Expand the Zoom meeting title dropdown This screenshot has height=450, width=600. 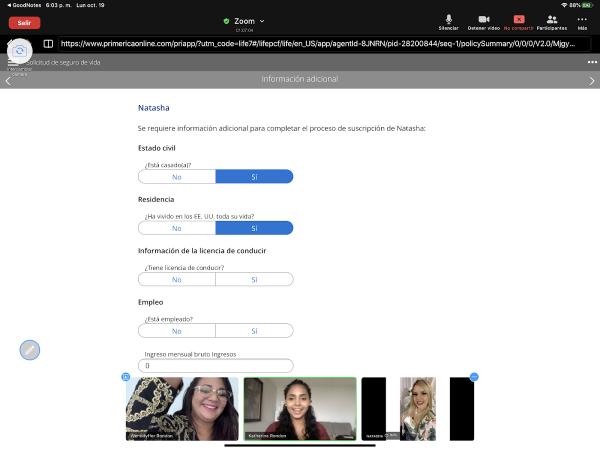[262, 20]
